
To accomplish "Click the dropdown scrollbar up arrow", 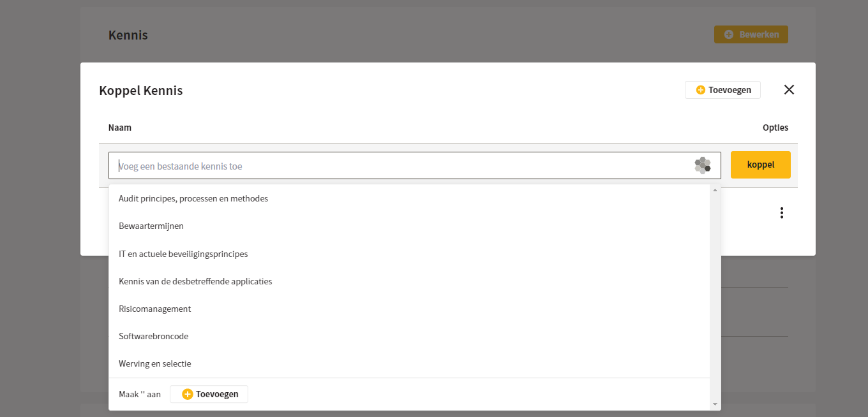I will tap(715, 189).
